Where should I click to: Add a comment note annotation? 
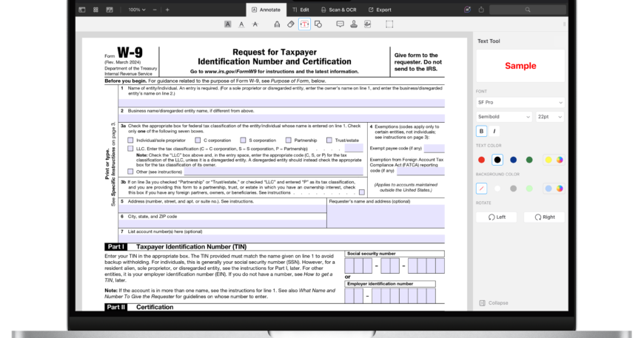pos(340,24)
